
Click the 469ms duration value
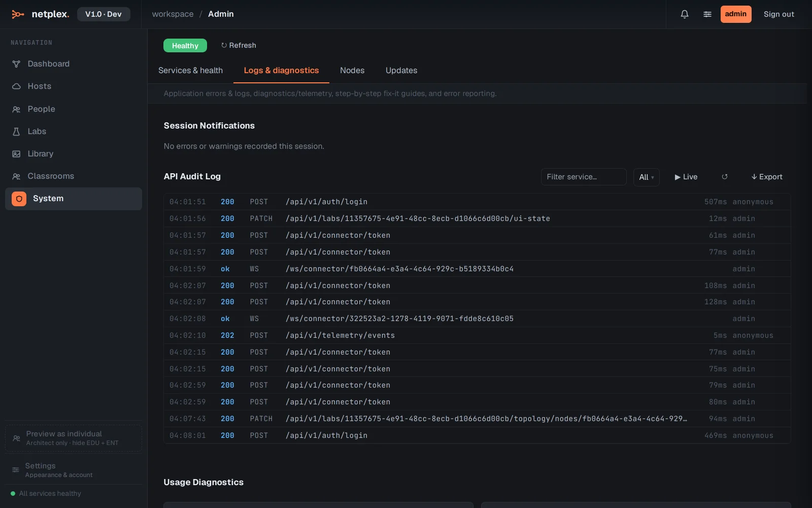coord(716,435)
